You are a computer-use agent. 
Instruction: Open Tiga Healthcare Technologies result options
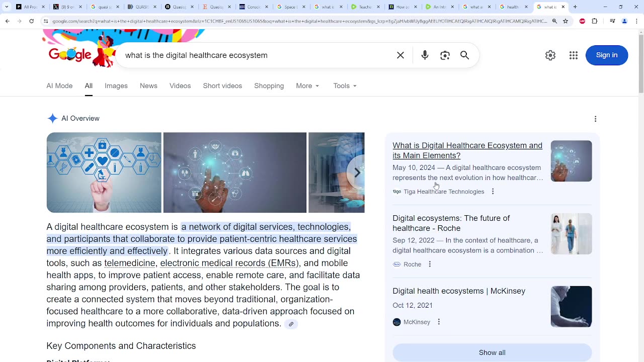click(493, 192)
